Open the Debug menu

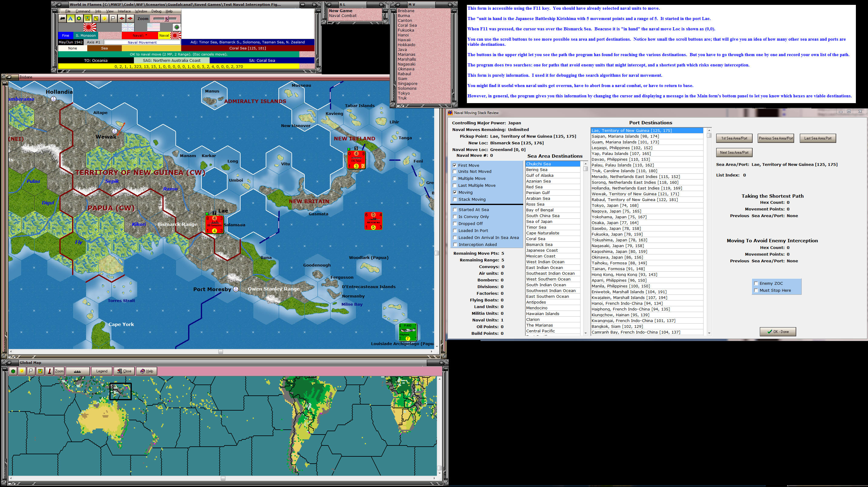[x=156, y=11]
